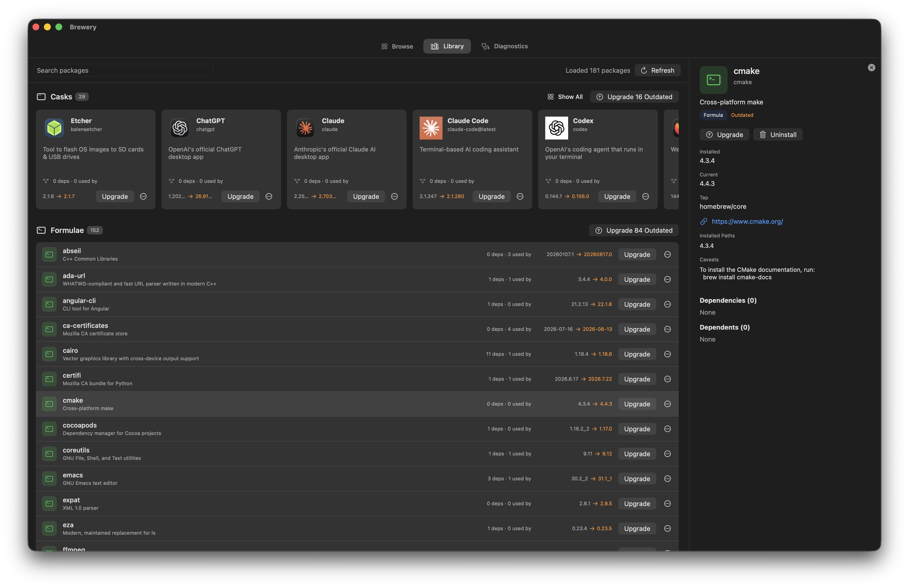Click the Refresh button
The width and height of the screenshot is (909, 588).
point(657,70)
